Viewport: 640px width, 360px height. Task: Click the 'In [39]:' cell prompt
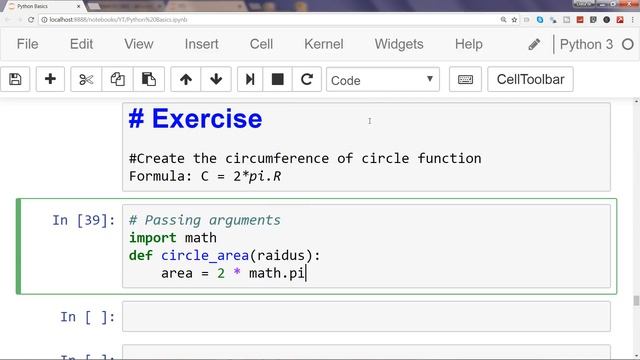84,220
